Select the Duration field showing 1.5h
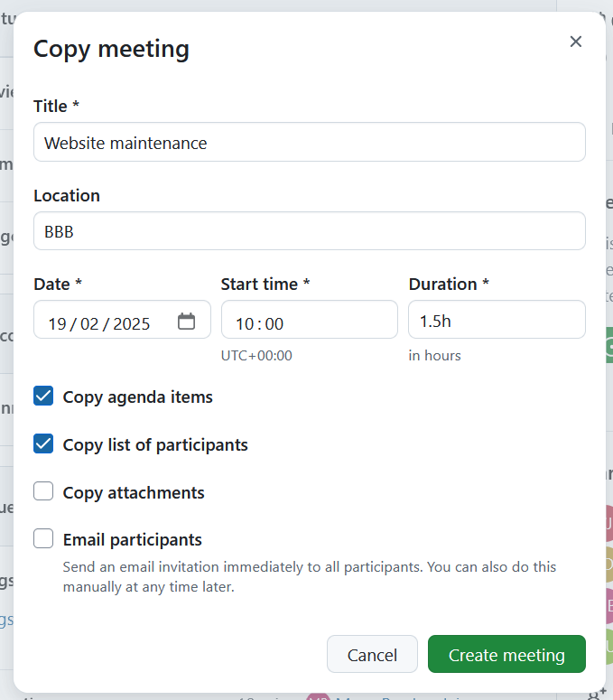Screen dimensions: 613x700 tap(496, 321)
